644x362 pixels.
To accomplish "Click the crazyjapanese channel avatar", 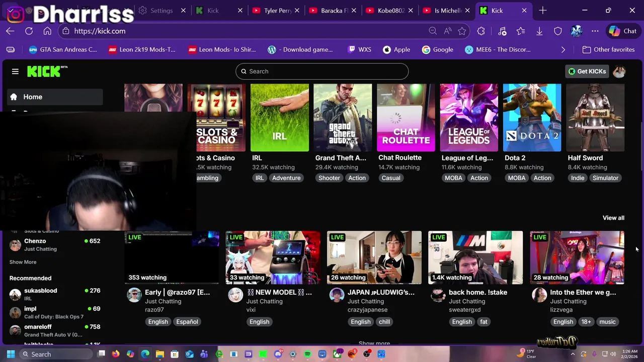I will click(x=337, y=295).
